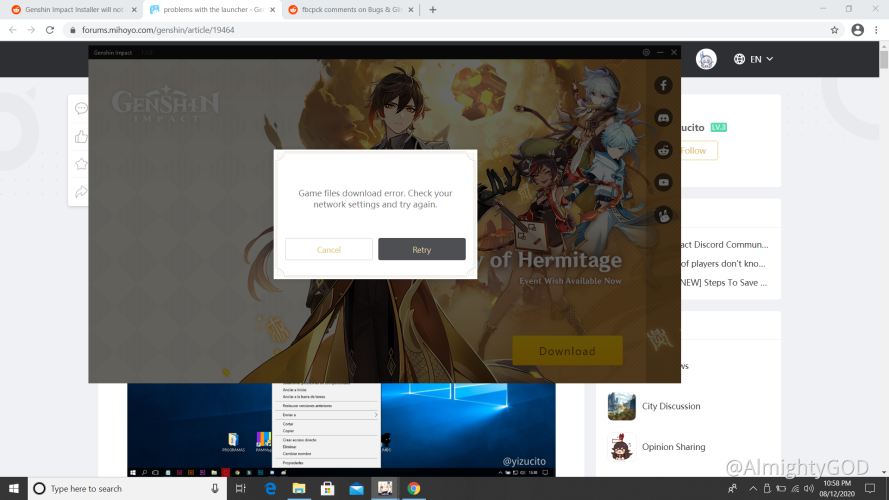Open Task View on the taskbar

[241, 489]
